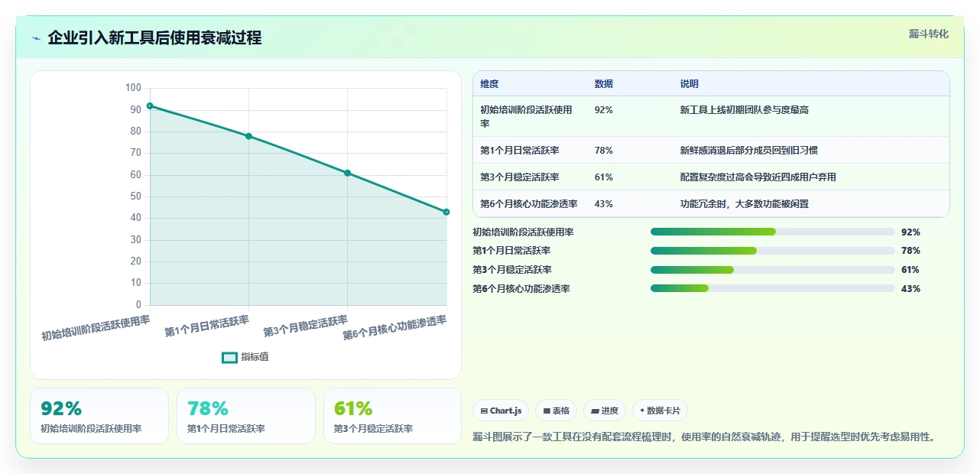Screen dimensions: 980x474
Task: Select the 进度 tag chip
Action: [x=605, y=411]
